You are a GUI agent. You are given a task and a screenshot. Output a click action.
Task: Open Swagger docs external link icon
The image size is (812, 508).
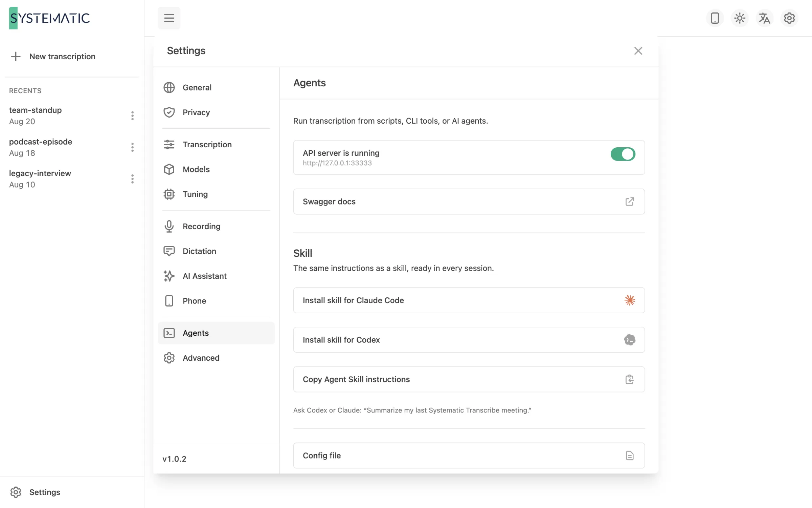pos(629,202)
